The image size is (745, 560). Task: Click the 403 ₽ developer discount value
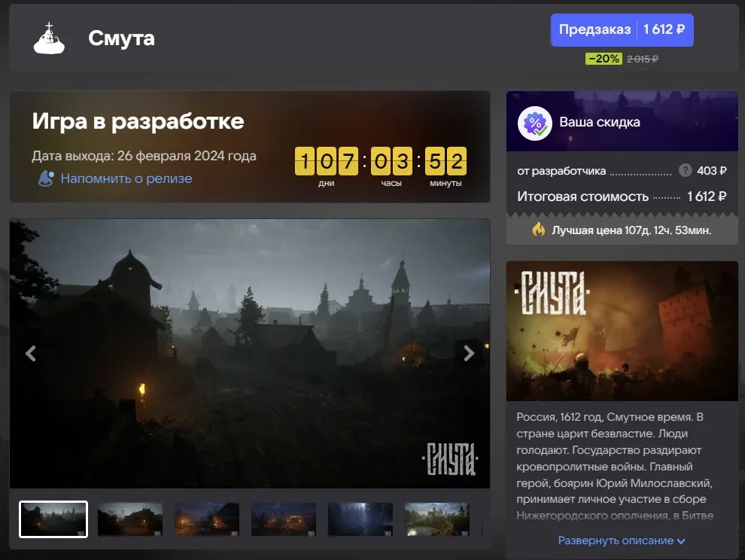[712, 170]
